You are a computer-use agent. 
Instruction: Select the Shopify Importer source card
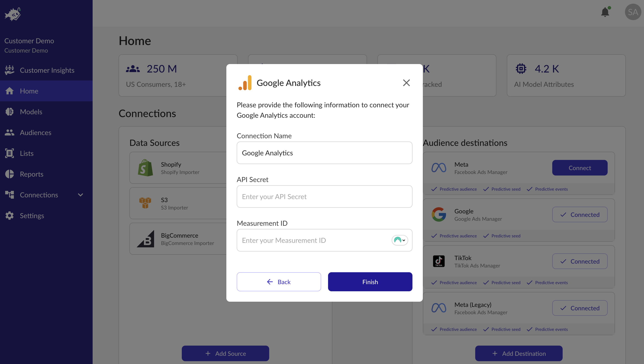coord(178,168)
